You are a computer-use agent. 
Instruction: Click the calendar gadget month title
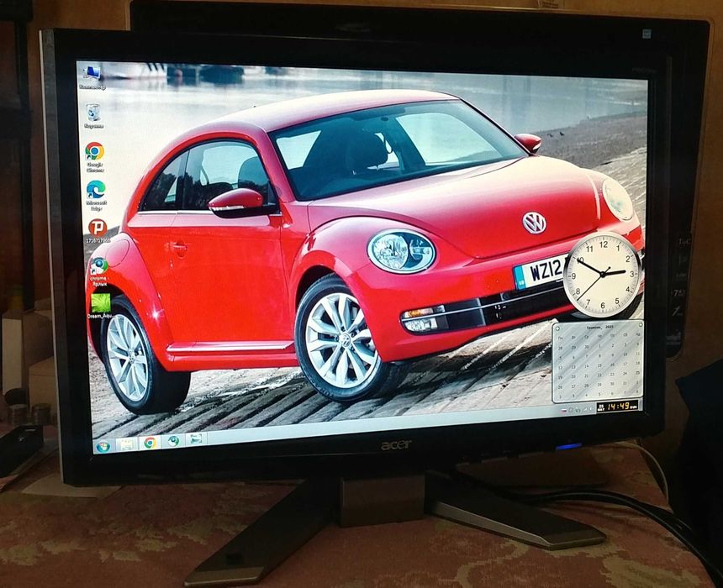click(600, 327)
